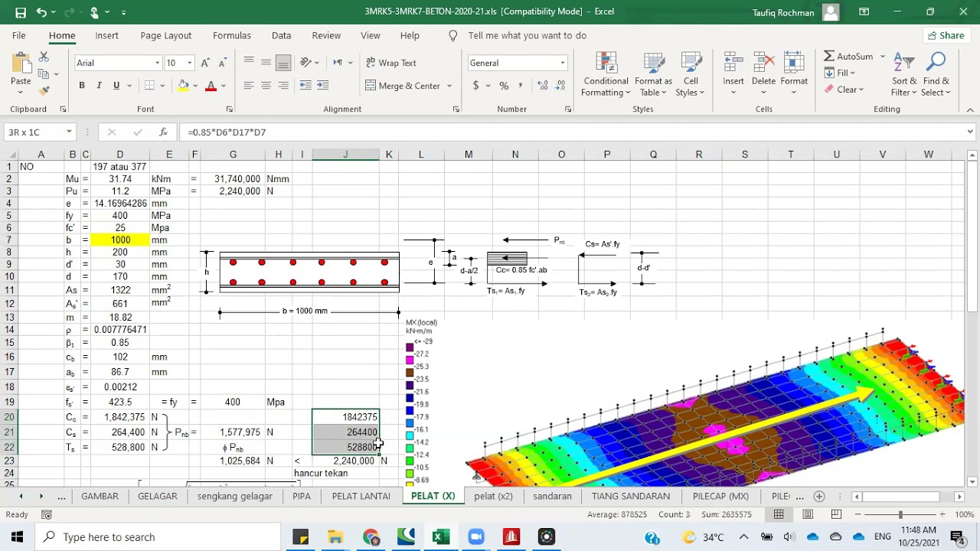The height and width of the screenshot is (551, 980).
Task: Open the Formulas ribbon tab
Action: coord(231,35)
